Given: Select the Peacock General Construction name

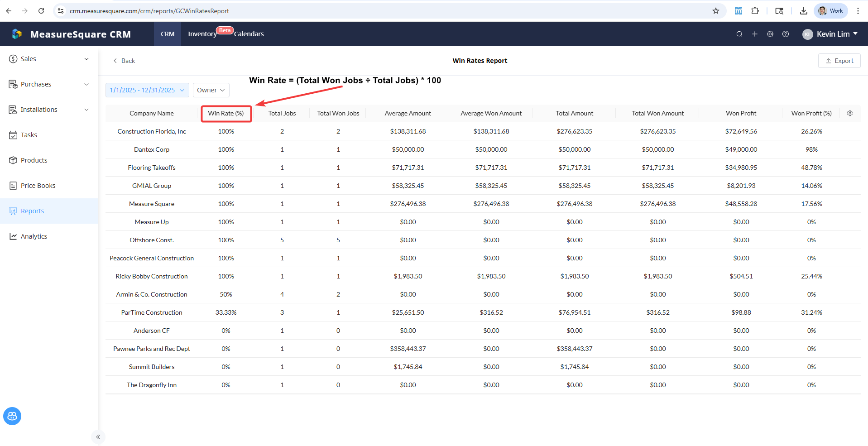Looking at the screenshot, I should pos(152,258).
